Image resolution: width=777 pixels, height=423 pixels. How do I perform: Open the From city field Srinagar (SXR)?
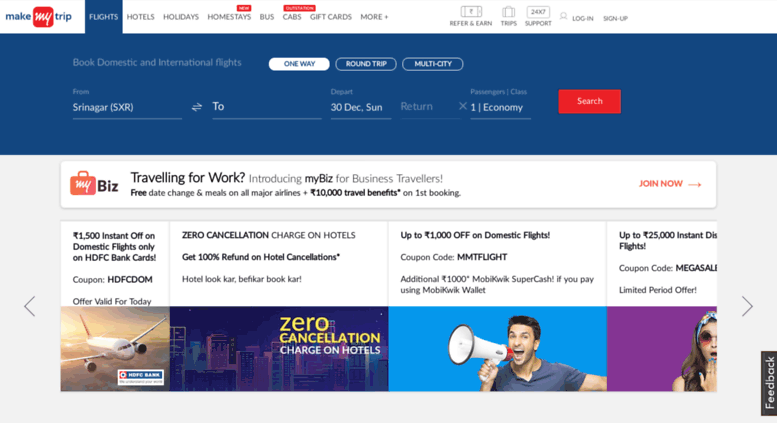(x=127, y=107)
